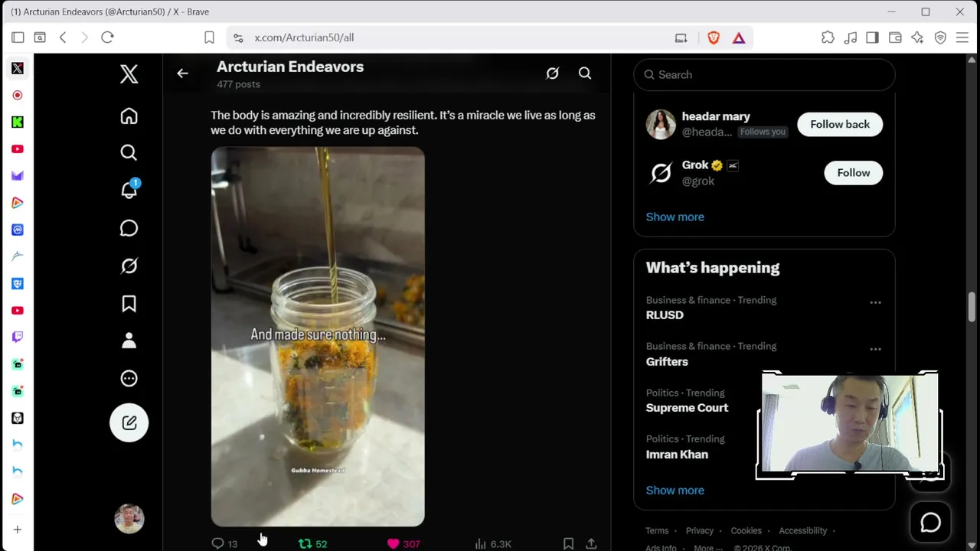The image size is (980, 551).
Task: Reply to the post with 13 comments
Action: click(224, 544)
